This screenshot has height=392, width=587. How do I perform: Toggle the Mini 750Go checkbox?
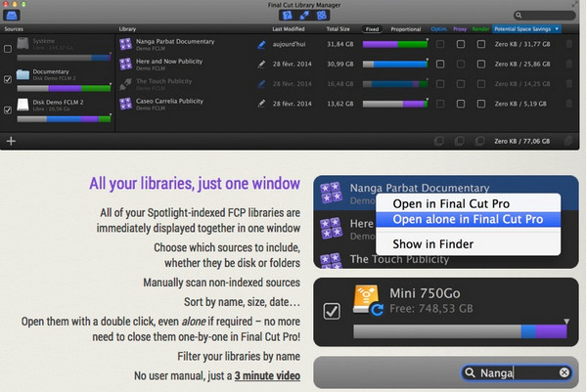332,311
